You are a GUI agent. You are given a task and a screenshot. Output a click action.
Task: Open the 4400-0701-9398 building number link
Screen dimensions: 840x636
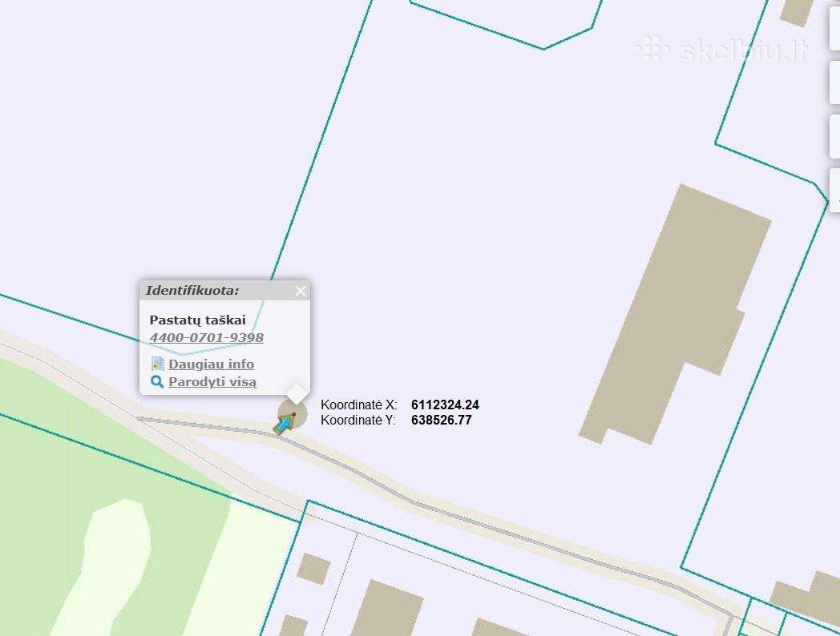click(206, 338)
